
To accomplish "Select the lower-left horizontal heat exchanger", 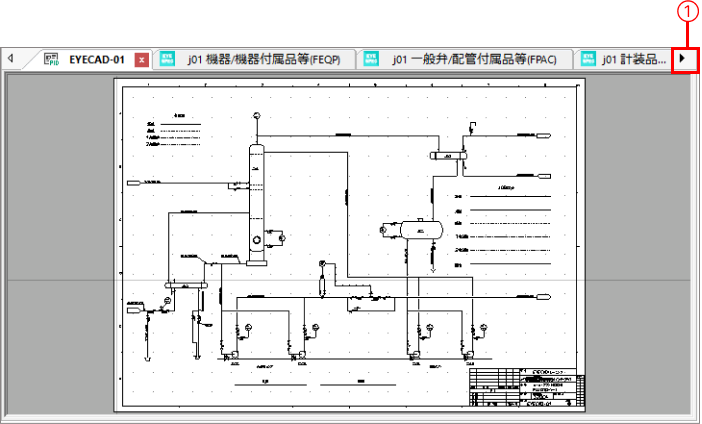I will click(x=185, y=285).
